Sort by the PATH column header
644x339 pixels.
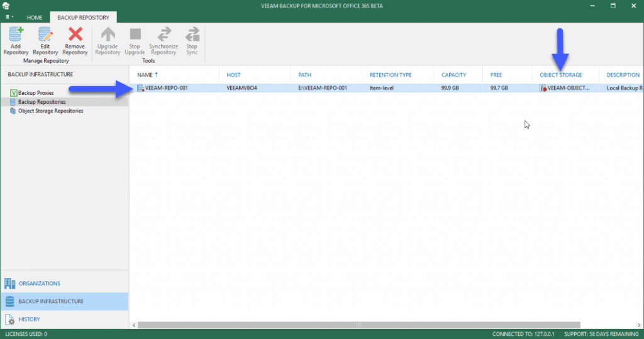pyautogui.click(x=305, y=75)
